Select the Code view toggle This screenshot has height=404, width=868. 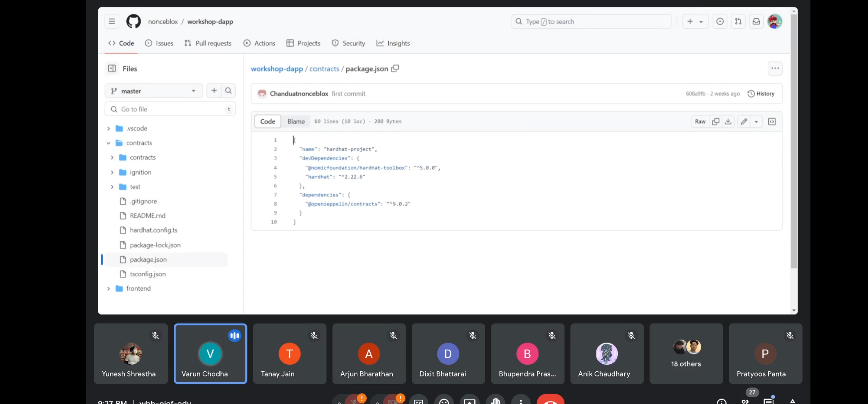(x=268, y=121)
